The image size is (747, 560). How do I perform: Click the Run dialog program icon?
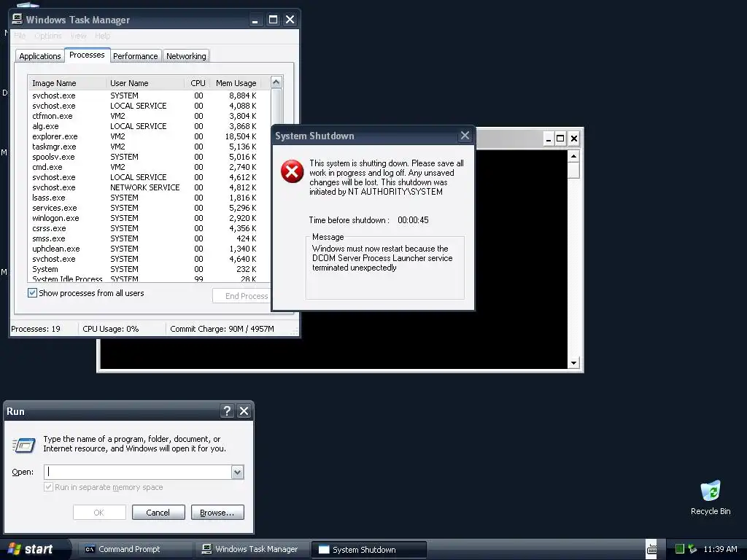pos(24,446)
